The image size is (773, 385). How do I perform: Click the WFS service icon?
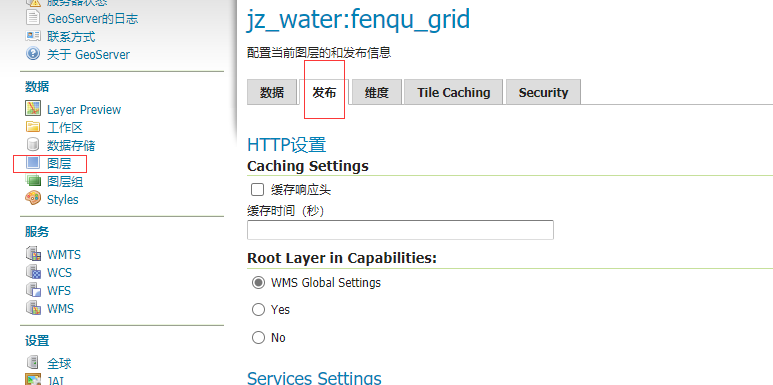pos(33,290)
